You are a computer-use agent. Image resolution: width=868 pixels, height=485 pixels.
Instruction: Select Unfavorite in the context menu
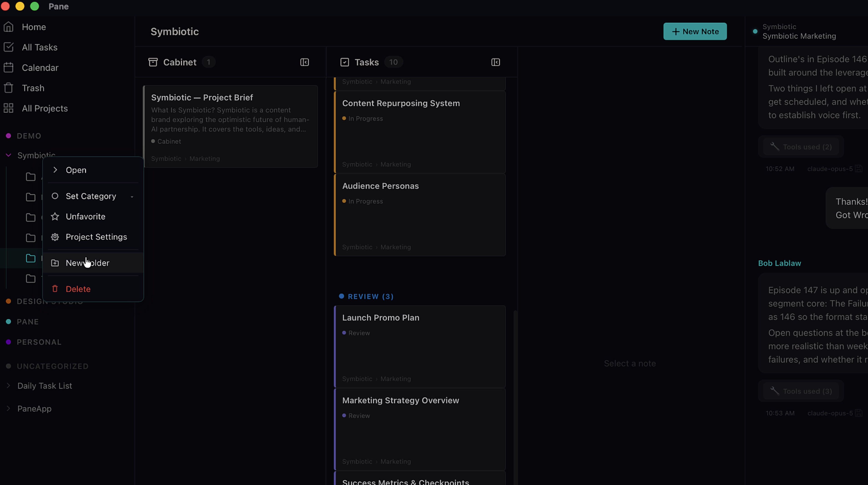coord(93,216)
